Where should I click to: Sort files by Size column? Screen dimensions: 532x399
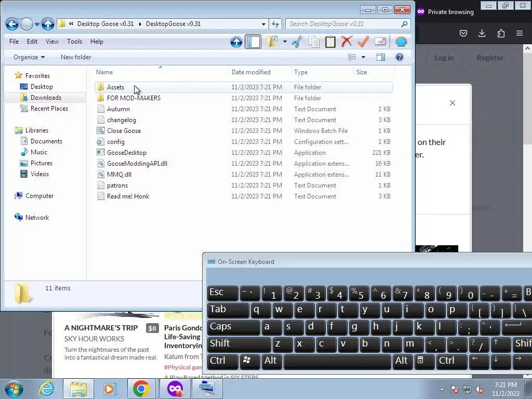(x=374, y=72)
